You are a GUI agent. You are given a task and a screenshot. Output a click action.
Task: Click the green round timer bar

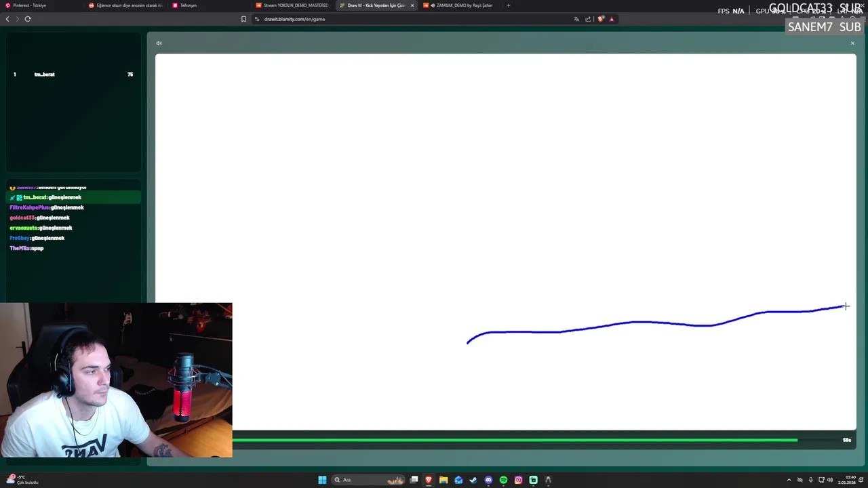coord(515,440)
